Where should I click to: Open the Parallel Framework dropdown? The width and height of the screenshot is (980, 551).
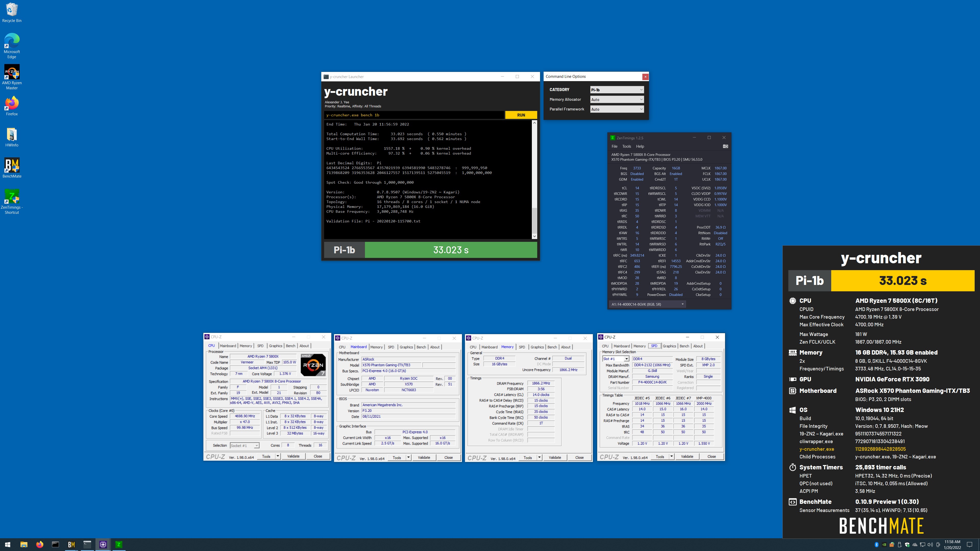tap(617, 109)
